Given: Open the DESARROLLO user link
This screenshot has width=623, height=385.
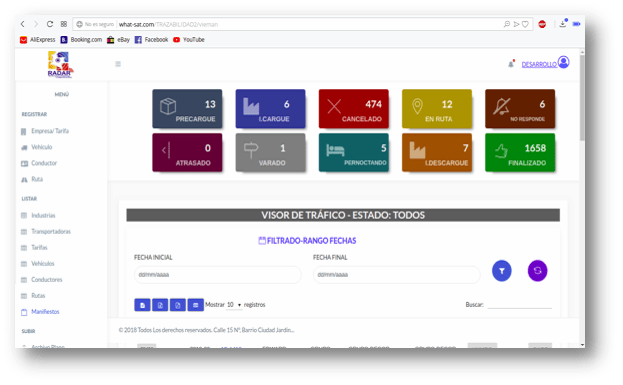Looking at the screenshot, I should coord(539,64).
